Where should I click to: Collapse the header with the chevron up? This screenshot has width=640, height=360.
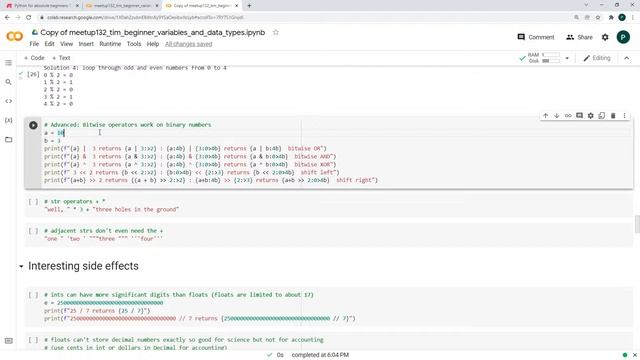(627, 58)
